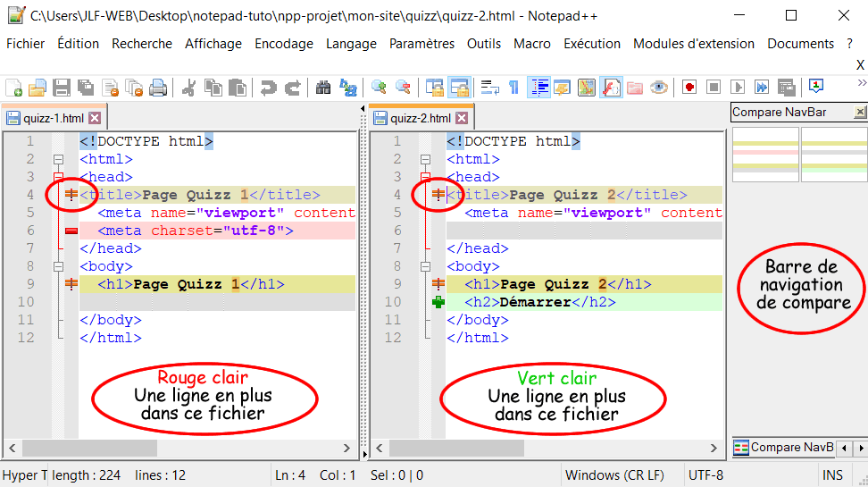Open the Recherche menu
868x487 pixels.
click(142, 44)
